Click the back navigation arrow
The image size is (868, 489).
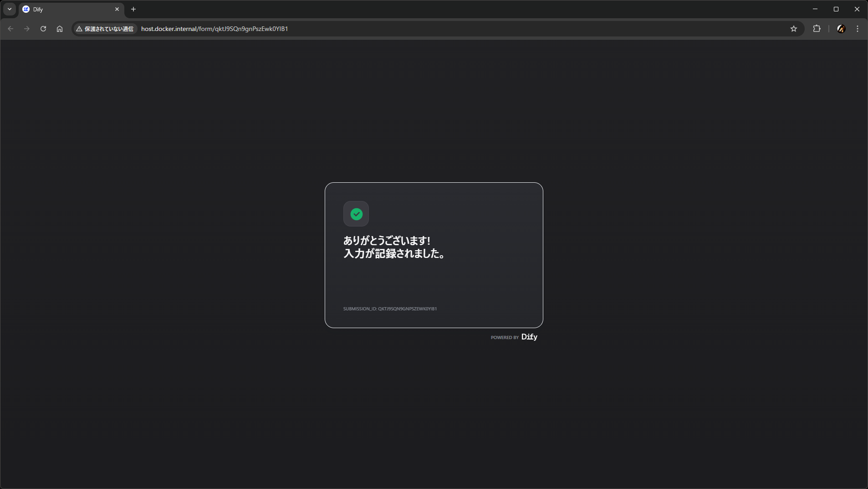(10, 29)
